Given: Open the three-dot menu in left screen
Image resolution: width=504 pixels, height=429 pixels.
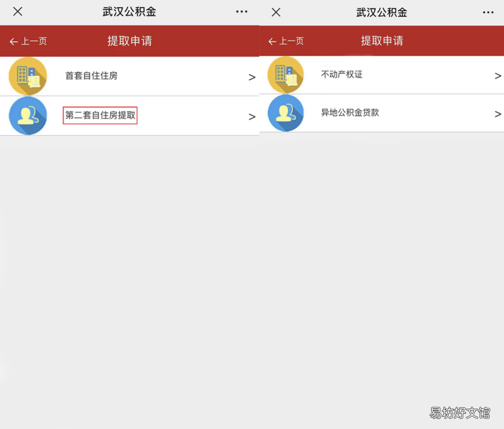Looking at the screenshot, I should [242, 12].
